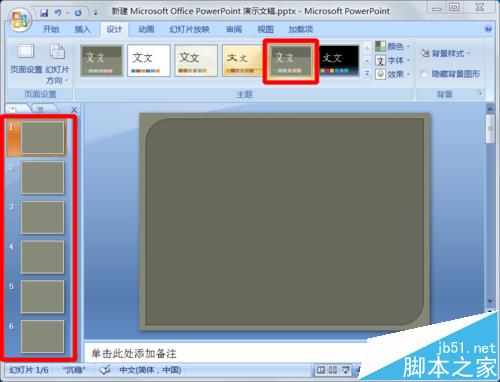Click the 幻灯片 1/6 status indicator
The height and width of the screenshot is (382, 500).
click(x=29, y=370)
